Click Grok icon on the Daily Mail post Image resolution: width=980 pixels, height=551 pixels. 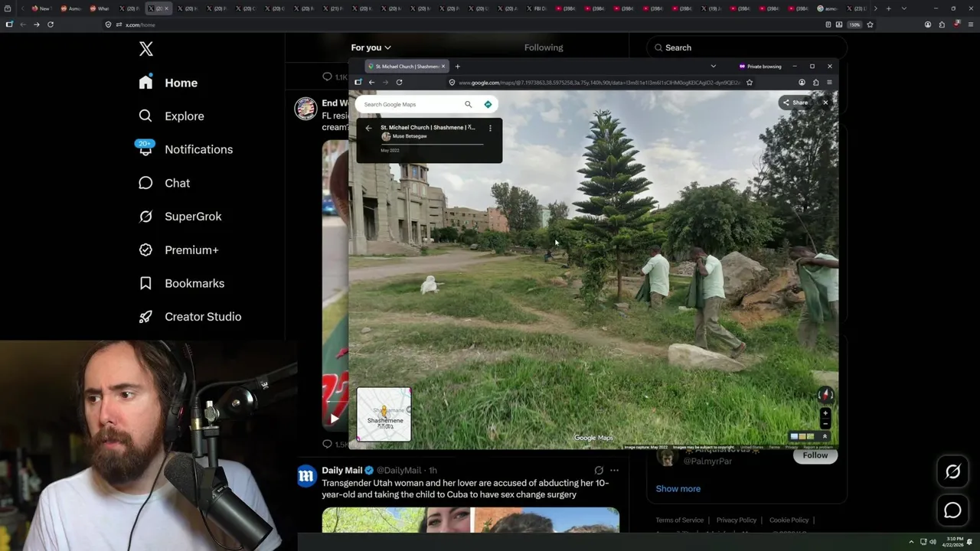599,471
